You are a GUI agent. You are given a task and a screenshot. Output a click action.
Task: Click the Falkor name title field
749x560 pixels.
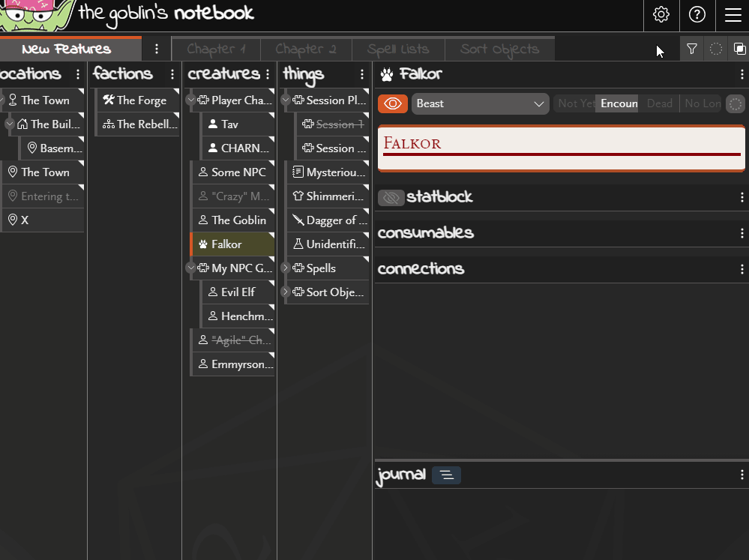coord(561,142)
